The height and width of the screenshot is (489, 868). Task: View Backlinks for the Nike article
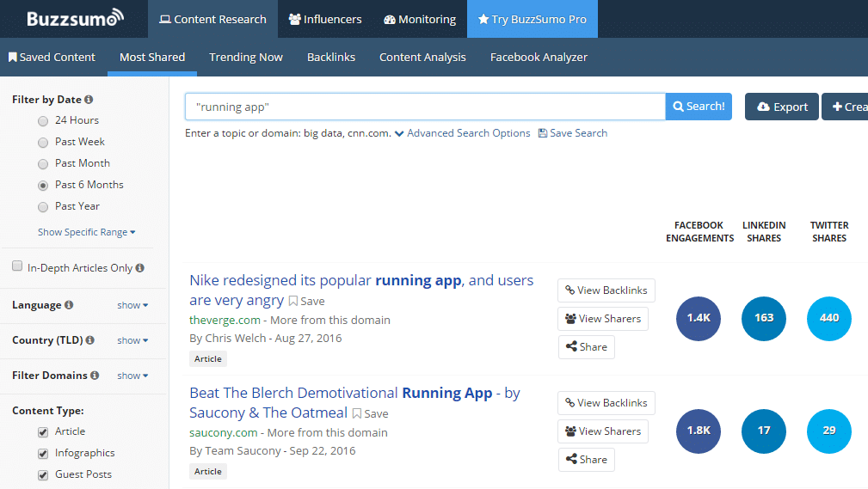click(606, 290)
